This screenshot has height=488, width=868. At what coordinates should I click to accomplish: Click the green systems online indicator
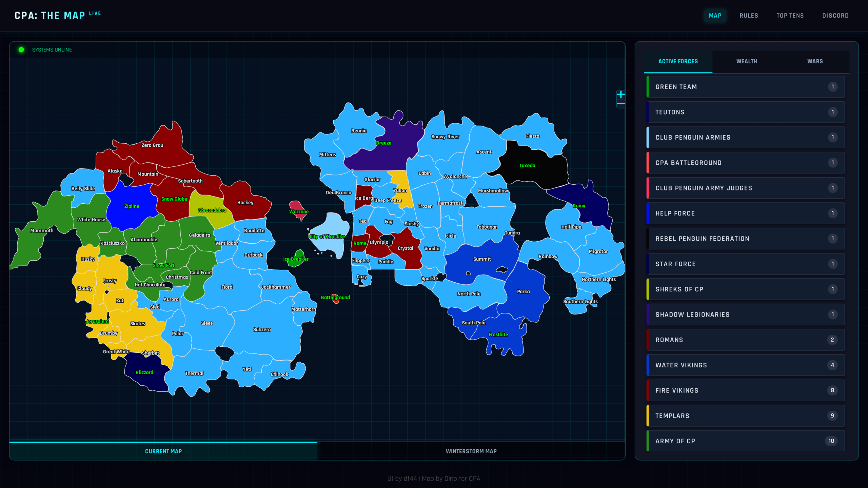(21, 50)
